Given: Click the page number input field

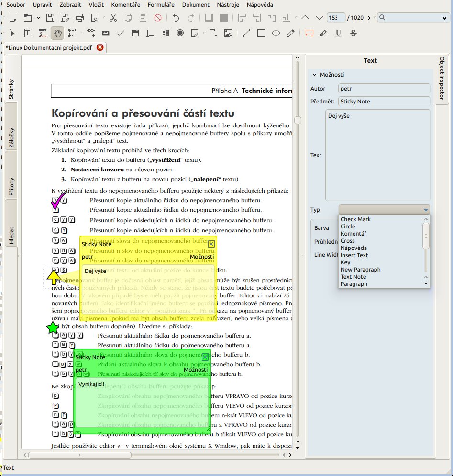Looking at the screenshot, I should coord(336,18).
